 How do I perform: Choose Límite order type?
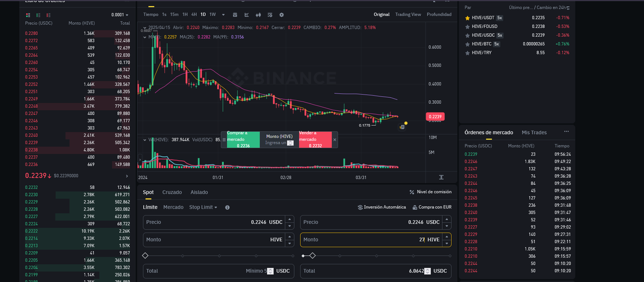tap(150, 207)
